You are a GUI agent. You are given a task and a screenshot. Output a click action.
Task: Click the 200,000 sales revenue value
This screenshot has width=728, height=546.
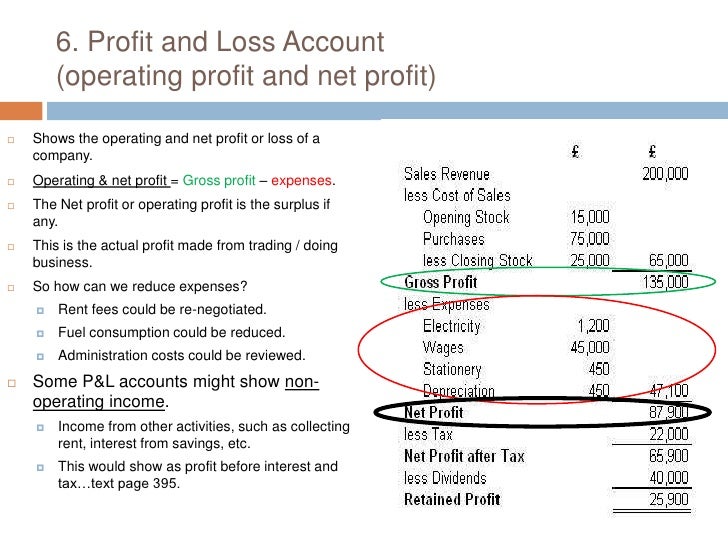(x=665, y=174)
